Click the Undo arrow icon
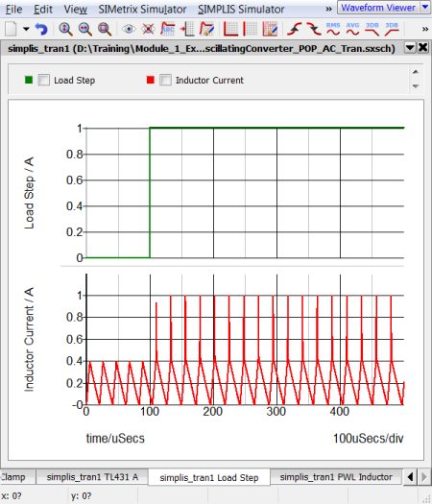432x504 pixels. pyautogui.click(x=41, y=29)
